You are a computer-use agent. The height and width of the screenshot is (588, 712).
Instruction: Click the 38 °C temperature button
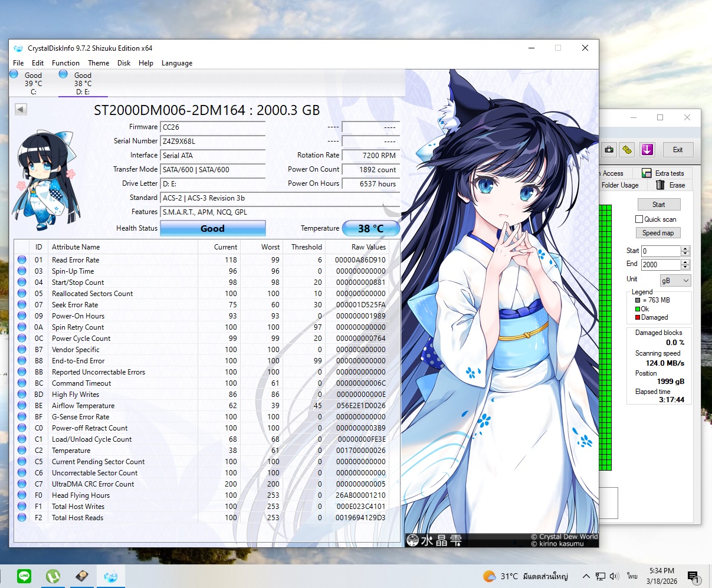coord(370,229)
